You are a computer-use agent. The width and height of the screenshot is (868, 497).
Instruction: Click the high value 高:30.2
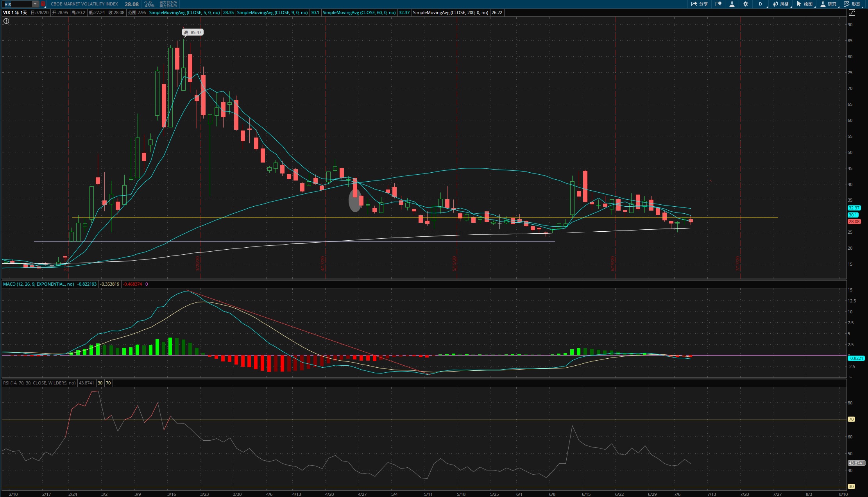[x=79, y=13]
